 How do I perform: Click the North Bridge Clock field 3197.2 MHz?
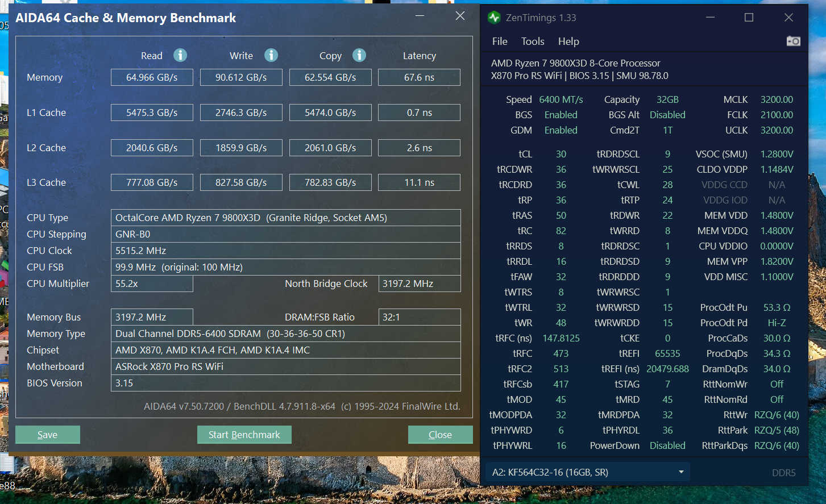tap(420, 284)
